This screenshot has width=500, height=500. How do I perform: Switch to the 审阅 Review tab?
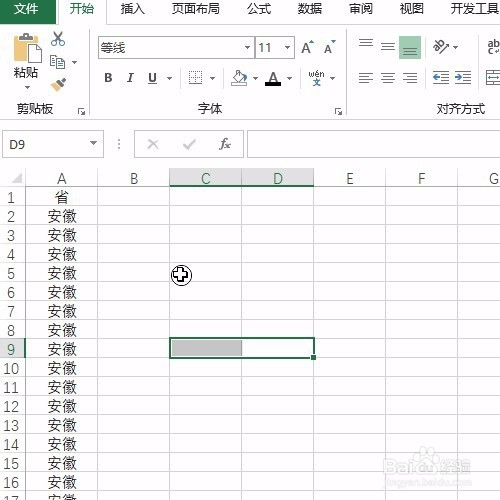[361, 9]
